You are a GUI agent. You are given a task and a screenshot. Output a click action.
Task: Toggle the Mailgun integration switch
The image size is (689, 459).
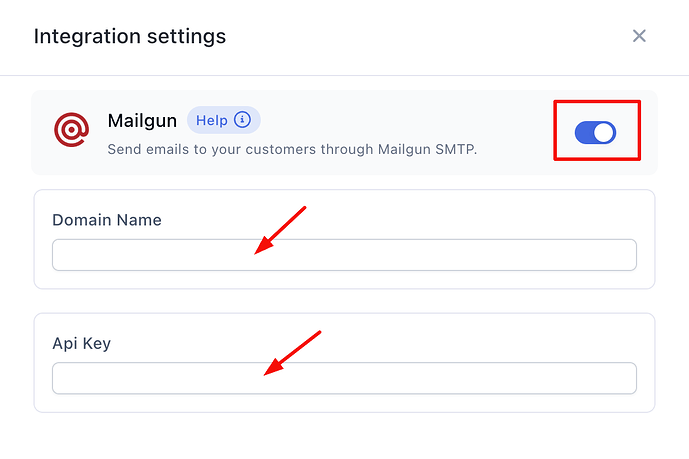(596, 131)
